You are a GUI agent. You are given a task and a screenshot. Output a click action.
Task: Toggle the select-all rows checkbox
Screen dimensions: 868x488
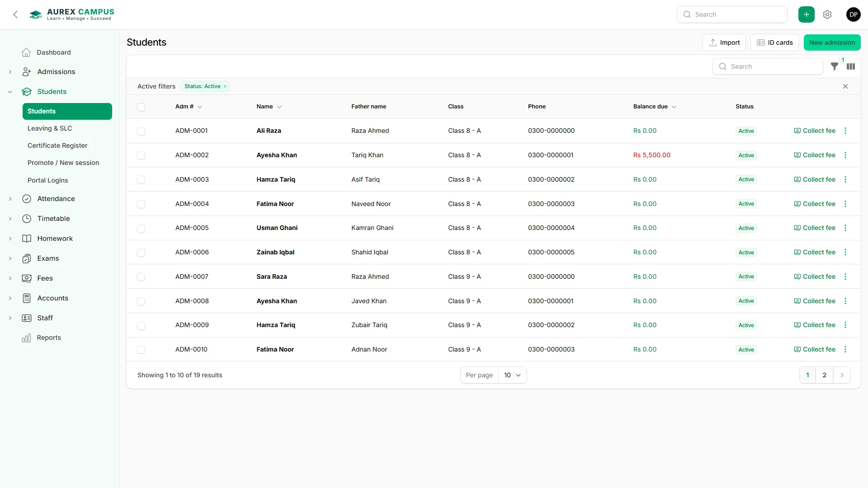click(x=141, y=107)
